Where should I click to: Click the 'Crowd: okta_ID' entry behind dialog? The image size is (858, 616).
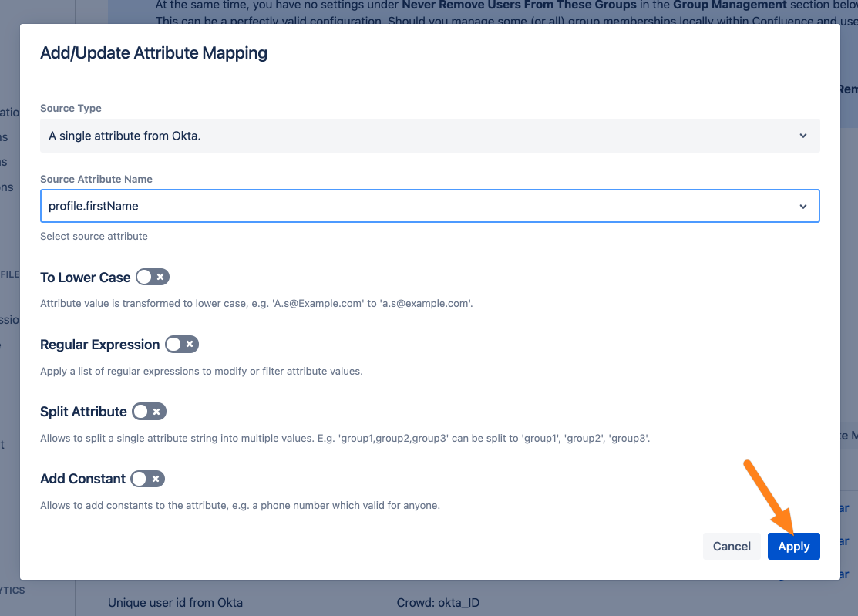(x=437, y=602)
